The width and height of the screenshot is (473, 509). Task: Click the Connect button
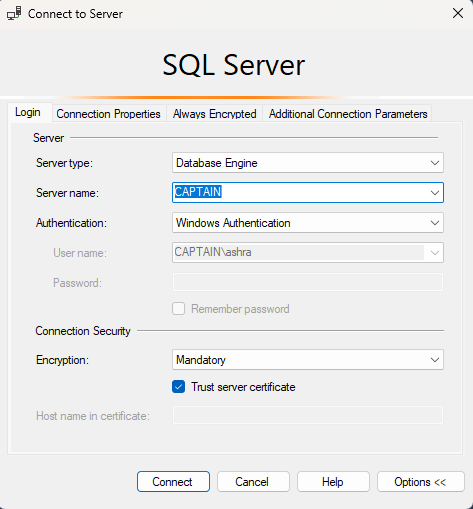click(173, 482)
